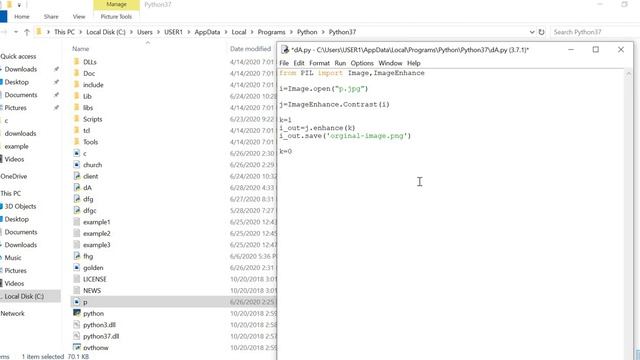Screen dimensions: 640x360
Task: Click the Up one level arrow
Action: [x=27, y=32]
